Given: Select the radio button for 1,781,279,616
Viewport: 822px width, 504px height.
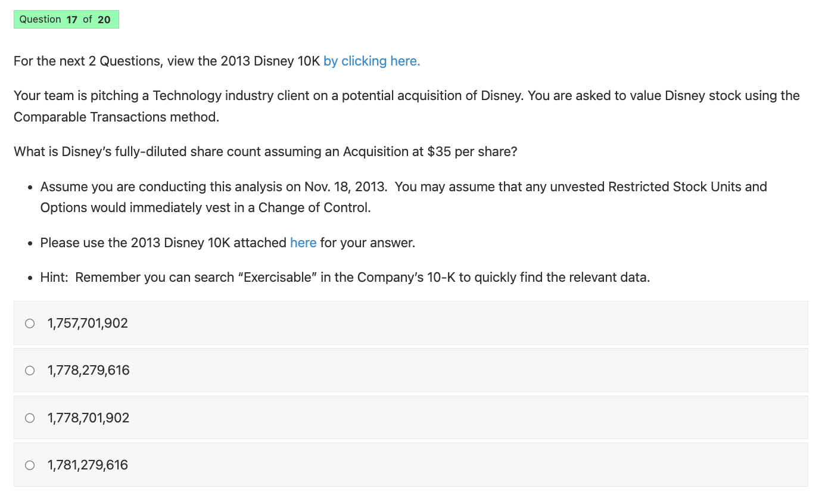Looking at the screenshot, I should pos(30,465).
